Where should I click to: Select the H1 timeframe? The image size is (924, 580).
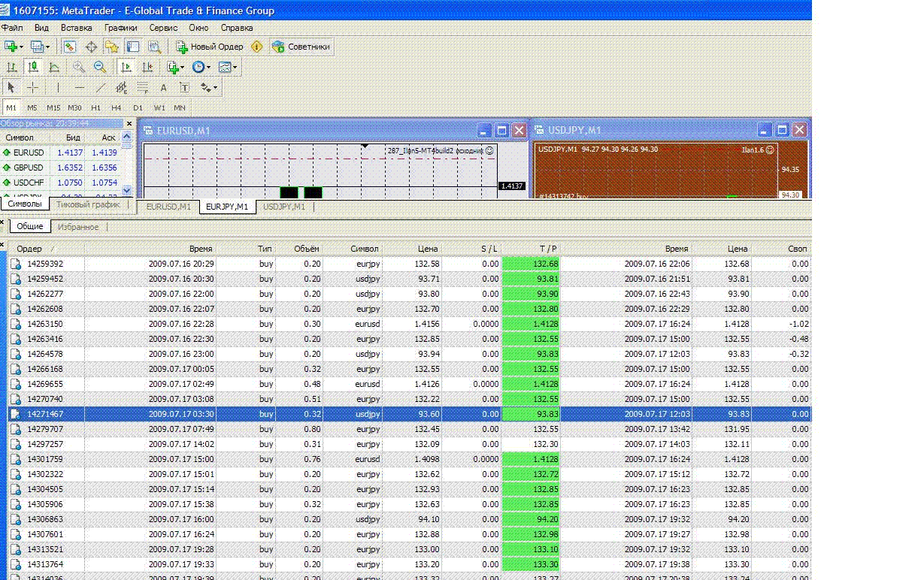[x=95, y=107]
